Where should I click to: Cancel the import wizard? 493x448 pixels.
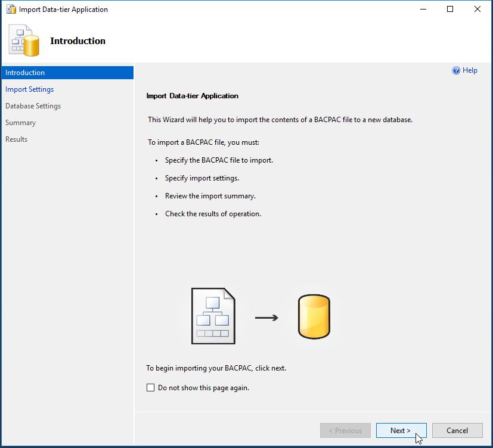pyautogui.click(x=457, y=431)
